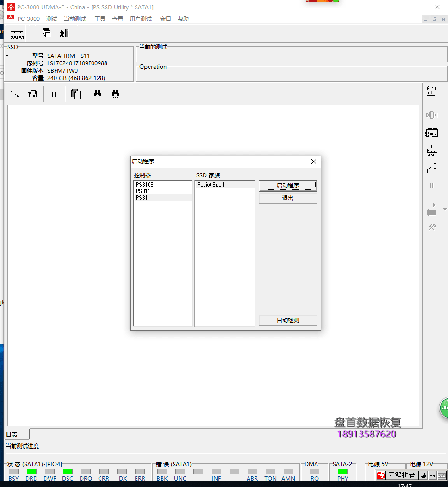This screenshot has width=448, height=487.
Task: Click the green 36 floating circle
Action: pos(444,407)
